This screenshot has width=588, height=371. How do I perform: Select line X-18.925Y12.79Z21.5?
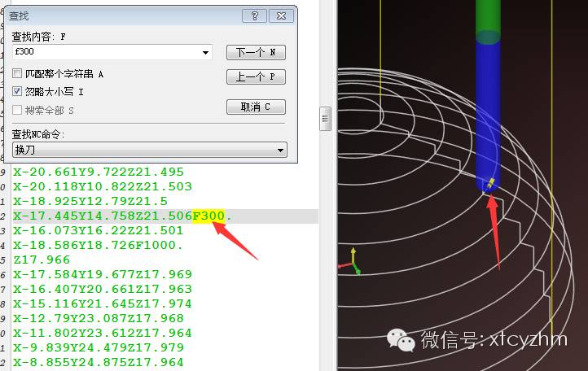(x=90, y=201)
